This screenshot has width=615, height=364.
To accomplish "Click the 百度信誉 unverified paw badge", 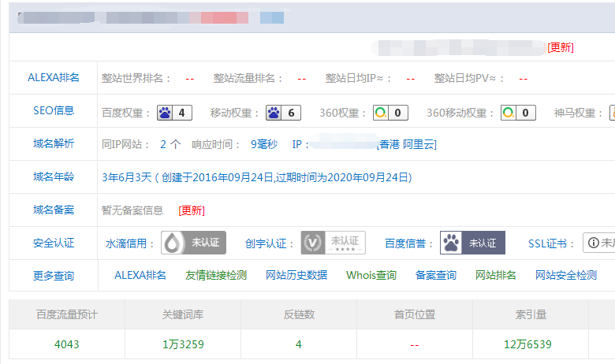I will coord(472,243).
